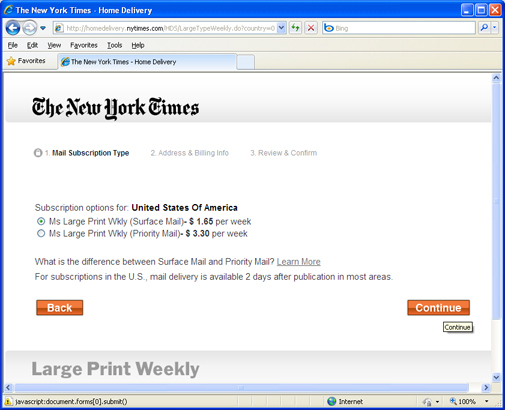Screen dimensions: 505x410
Task: Click the search magnifier button
Action: click(x=484, y=28)
